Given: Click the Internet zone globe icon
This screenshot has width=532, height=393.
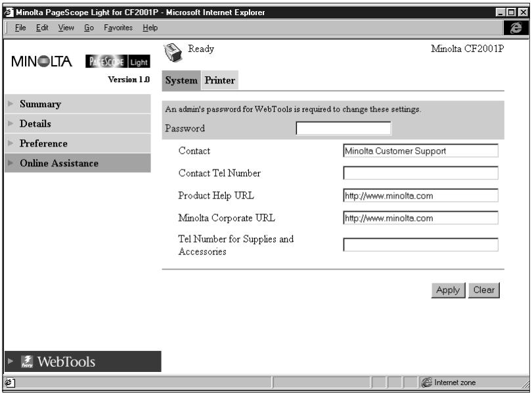Looking at the screenshot, I should [426, 382].
